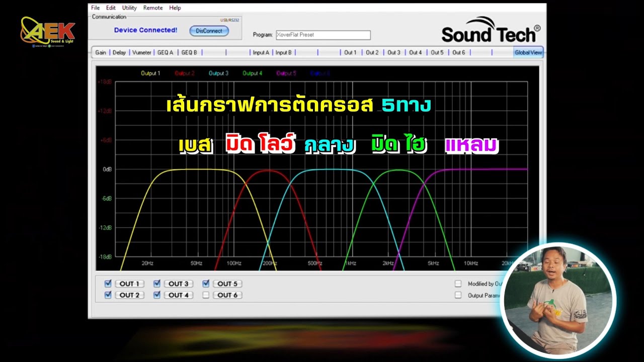Click the presenter webcam circle
644x362 pixels.
[x=558, y=300]
